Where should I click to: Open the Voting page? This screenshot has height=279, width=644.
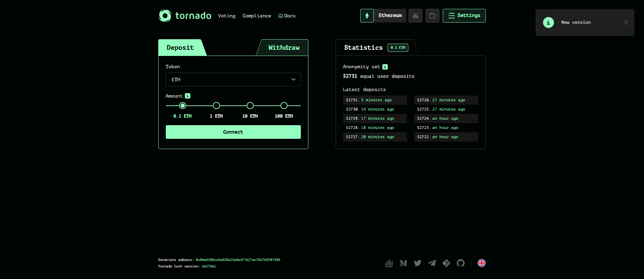[227, 16]
